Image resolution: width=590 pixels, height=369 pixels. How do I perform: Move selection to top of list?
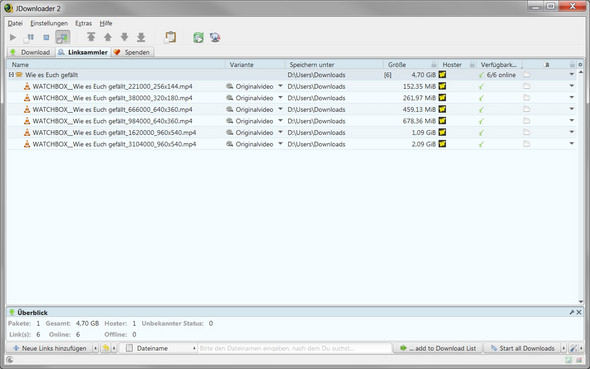click(91, 37)
